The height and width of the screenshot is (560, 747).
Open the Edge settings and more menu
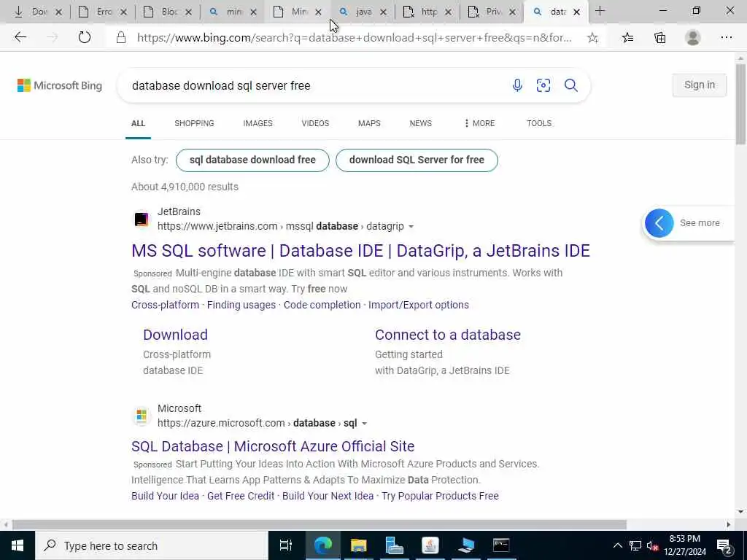[726, 38]
